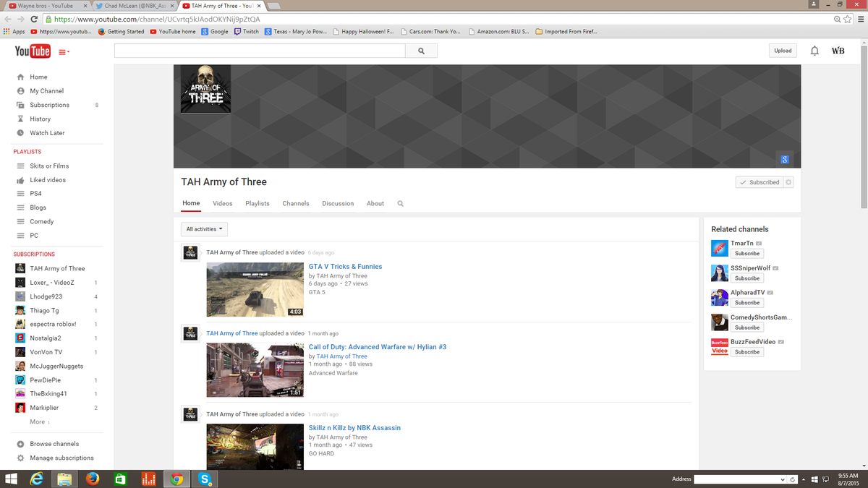
Task: Open File Explorer from taskbar
Action: click(x=64, y=479)
